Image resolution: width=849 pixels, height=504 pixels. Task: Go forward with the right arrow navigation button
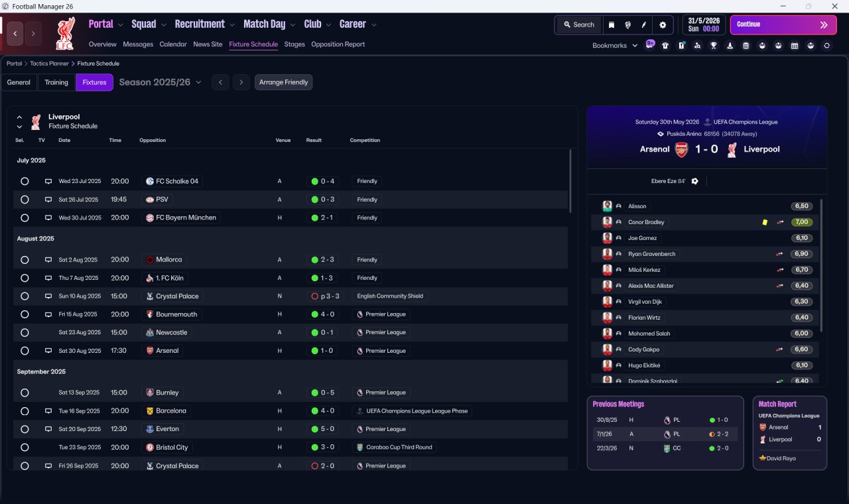pyautogui.click(x=33, y=33)
